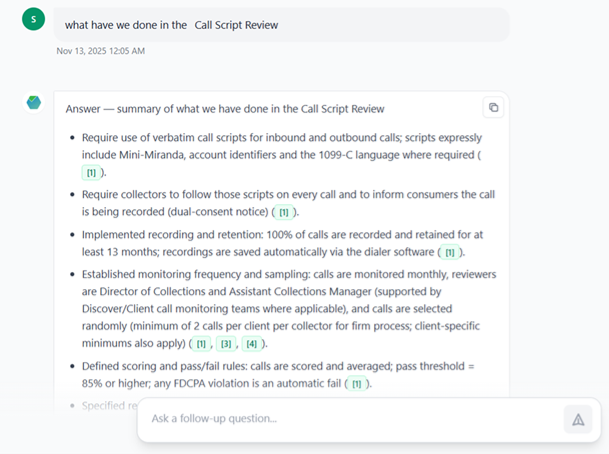
Task: Open citation [1] in the monitoring frequency bullet
Action: tap(201, 344)
